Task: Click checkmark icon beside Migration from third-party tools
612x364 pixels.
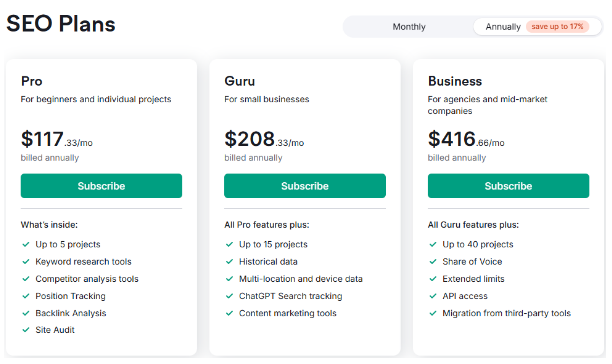Action: point(433,313)
